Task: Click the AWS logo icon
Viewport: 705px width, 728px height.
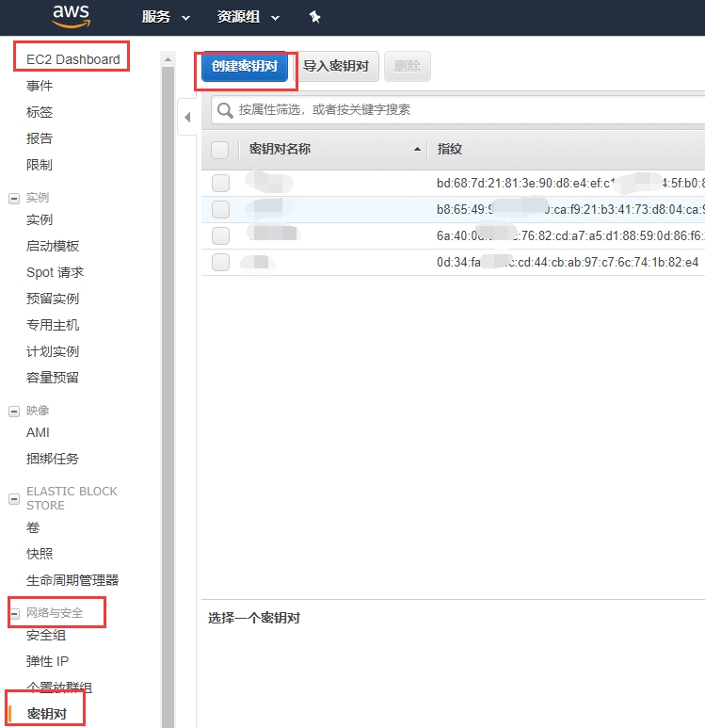Action: pos(71,16)
